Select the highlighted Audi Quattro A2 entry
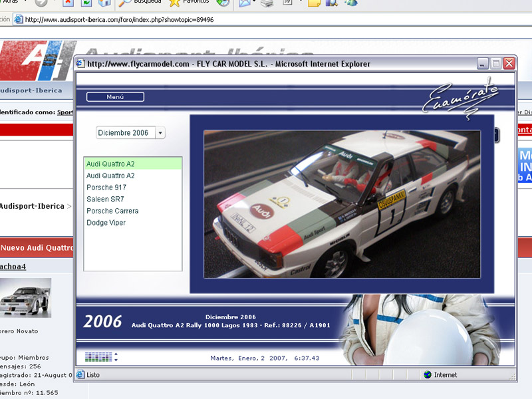Image resolution: width=532 pixels, height=399 pixels. pyautogui.click(x=133, y=164)
